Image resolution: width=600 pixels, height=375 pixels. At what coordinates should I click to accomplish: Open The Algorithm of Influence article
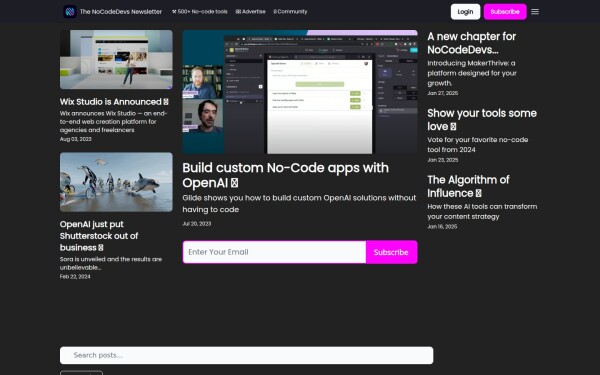[468, 186]
